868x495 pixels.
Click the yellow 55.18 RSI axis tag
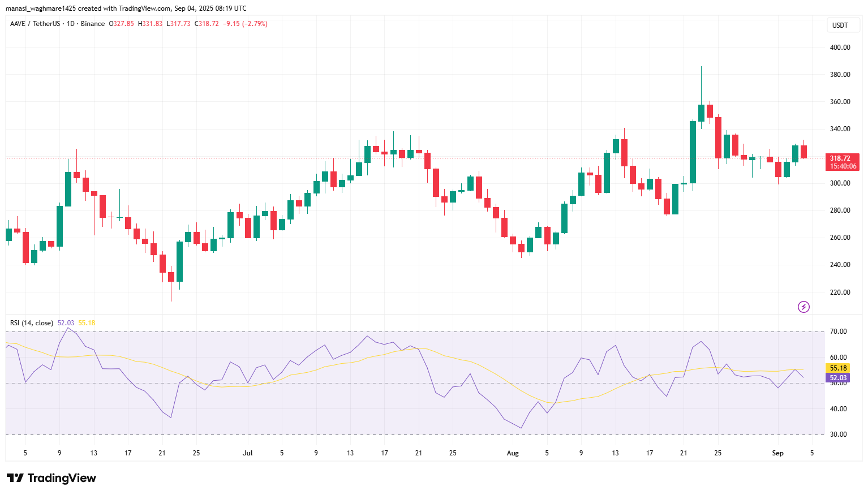pyautogui.click(x=838, y=368)
